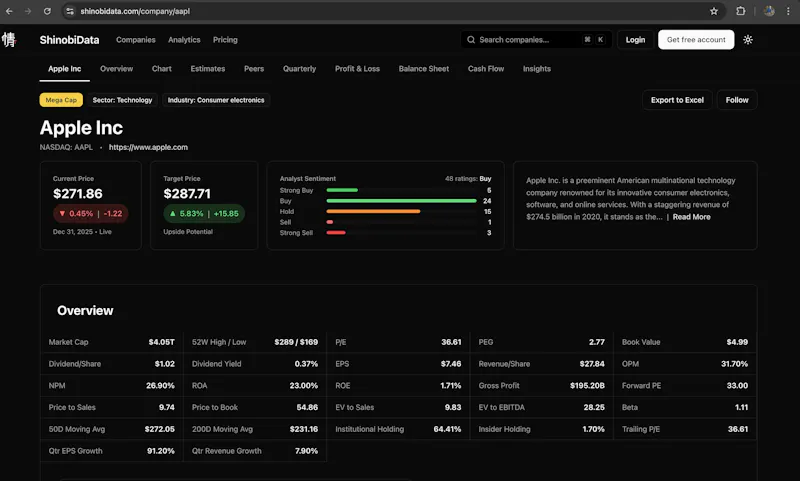Go forward with the browser forward arrow
The height and width of the screenshot is (481, 800).
pyautogui.click(x=28, y=11)
